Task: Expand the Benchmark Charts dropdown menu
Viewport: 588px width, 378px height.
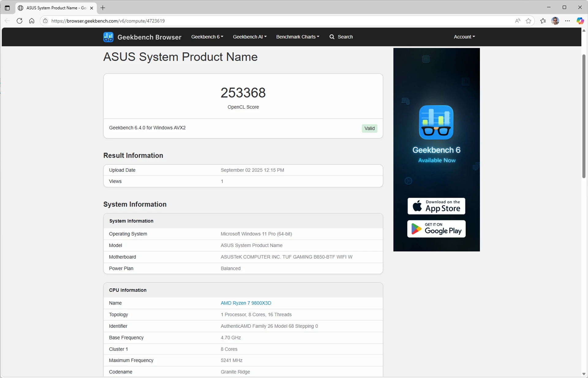Action: pyautogui.click(x=298, y=37)
